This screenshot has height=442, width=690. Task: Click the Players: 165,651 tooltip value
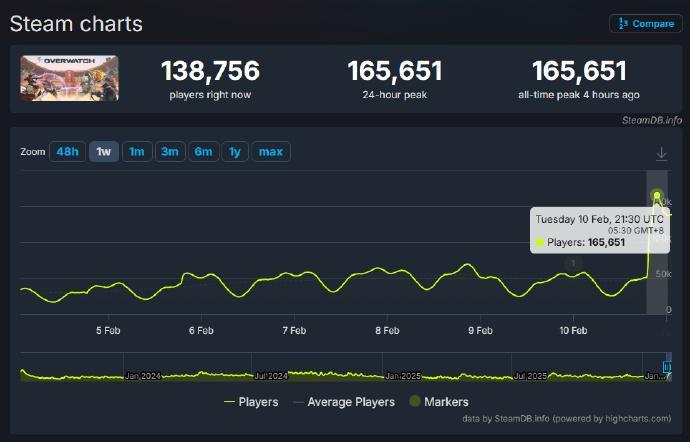[586, 242]
